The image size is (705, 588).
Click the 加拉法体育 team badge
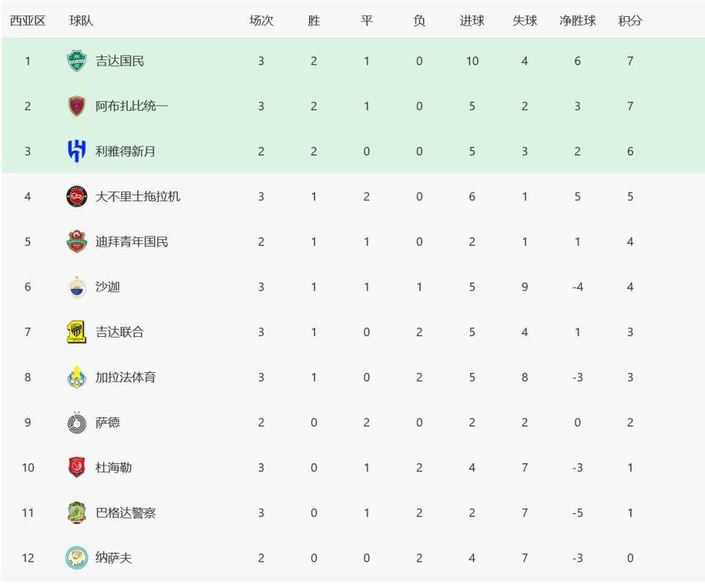[76, 377]
